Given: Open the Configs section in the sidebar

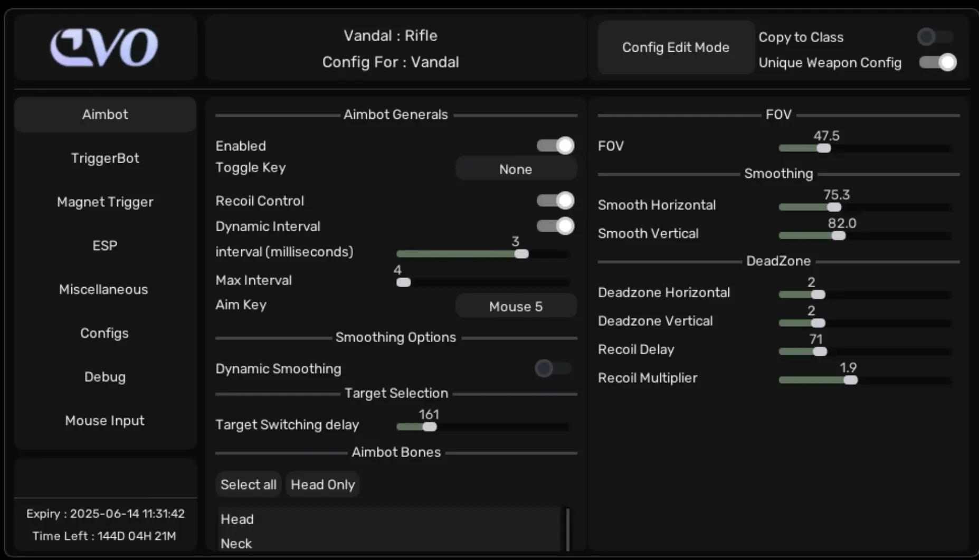Looking at the screenshot, I should coord(104,334).
